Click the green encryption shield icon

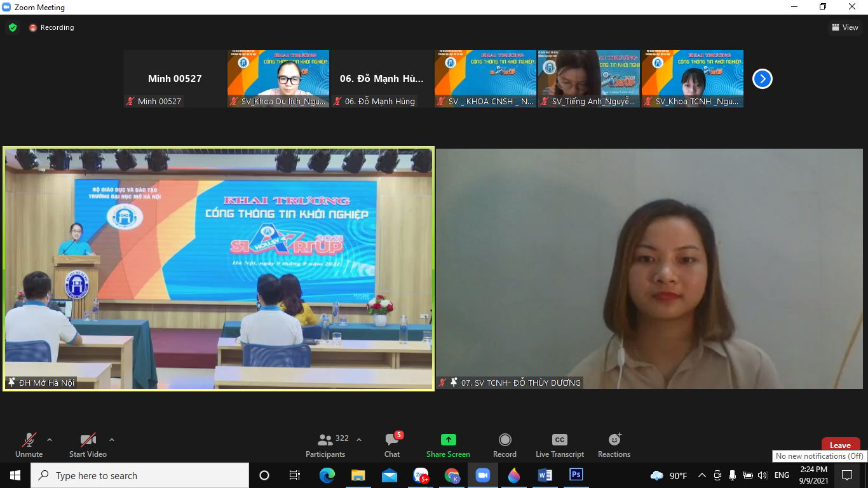(13, 27)
